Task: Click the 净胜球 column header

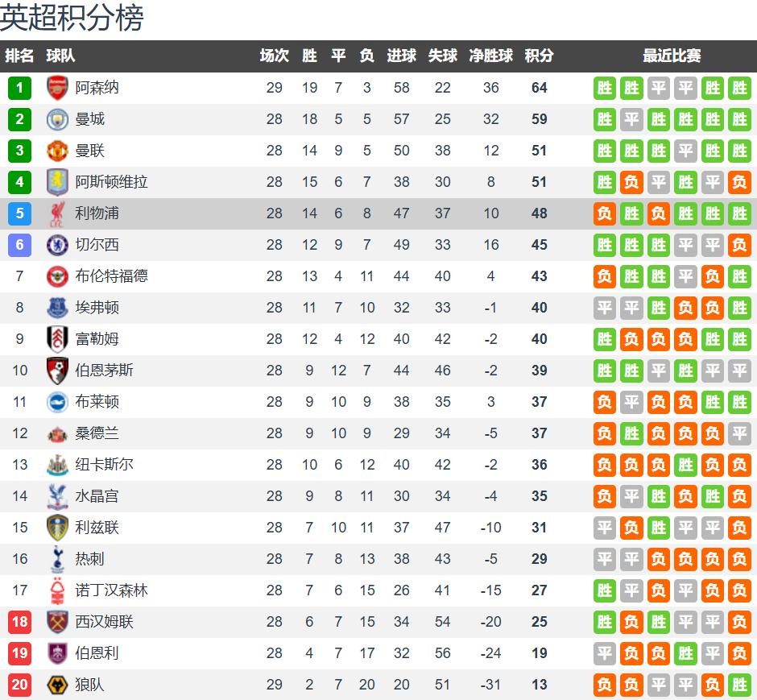Action: (491, 56)
